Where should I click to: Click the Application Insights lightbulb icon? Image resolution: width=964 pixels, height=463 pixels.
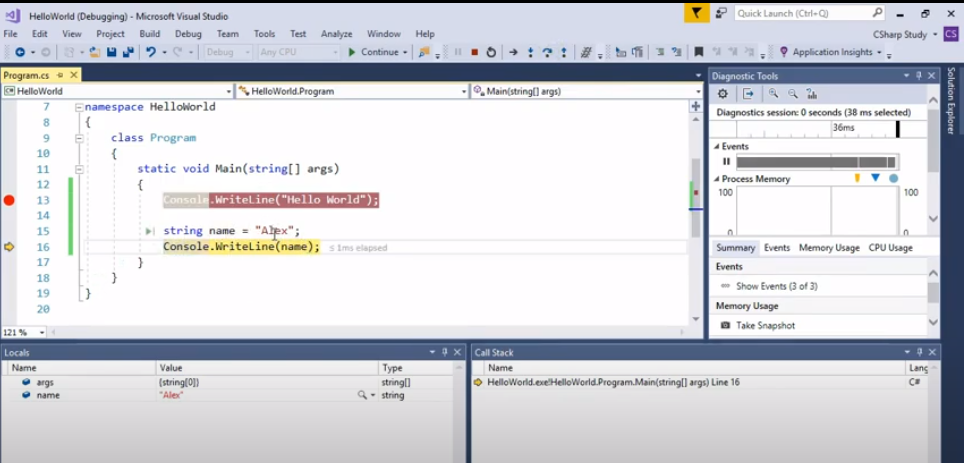click(x=783, y=52)
